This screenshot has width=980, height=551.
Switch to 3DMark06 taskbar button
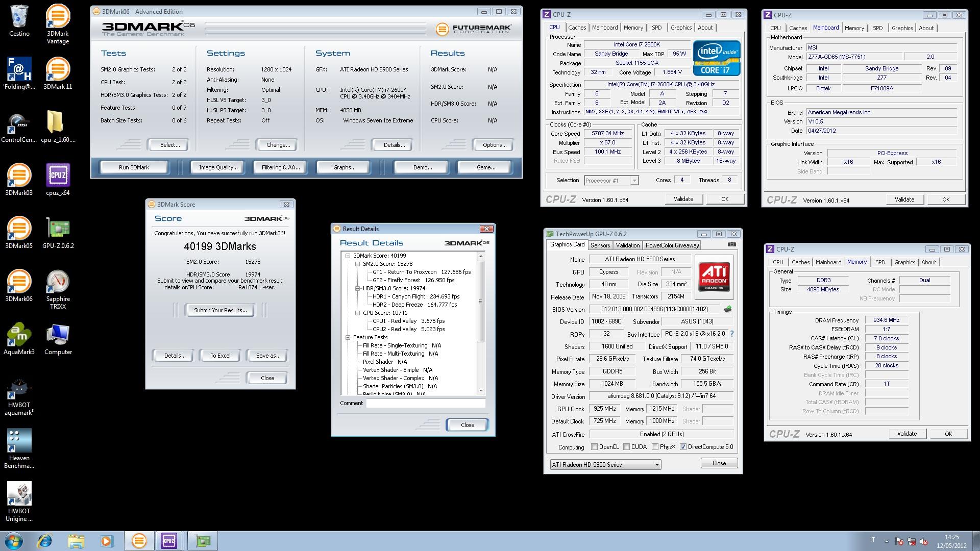click(139, 541)
